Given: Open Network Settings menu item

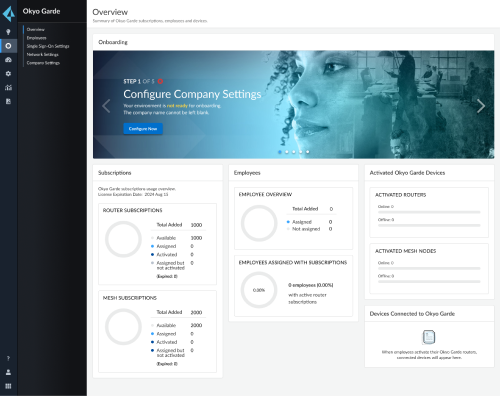Looking at the screenshot, I should click(43, 55).
